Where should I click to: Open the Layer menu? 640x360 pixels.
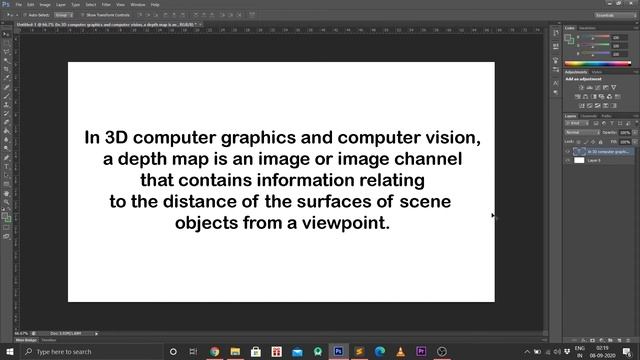tap(60, 5)
